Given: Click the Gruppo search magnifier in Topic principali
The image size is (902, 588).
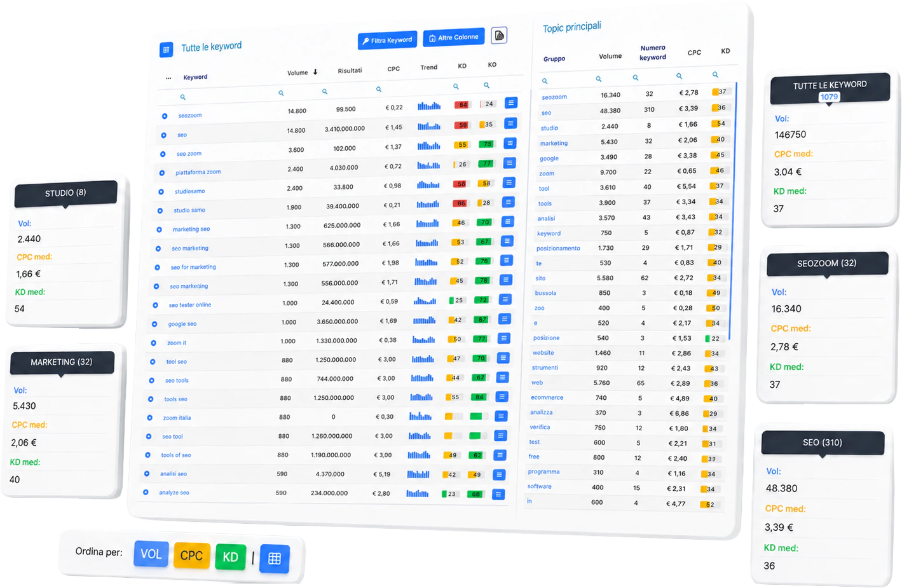Looking at the screenshot, I should [545, 81].
